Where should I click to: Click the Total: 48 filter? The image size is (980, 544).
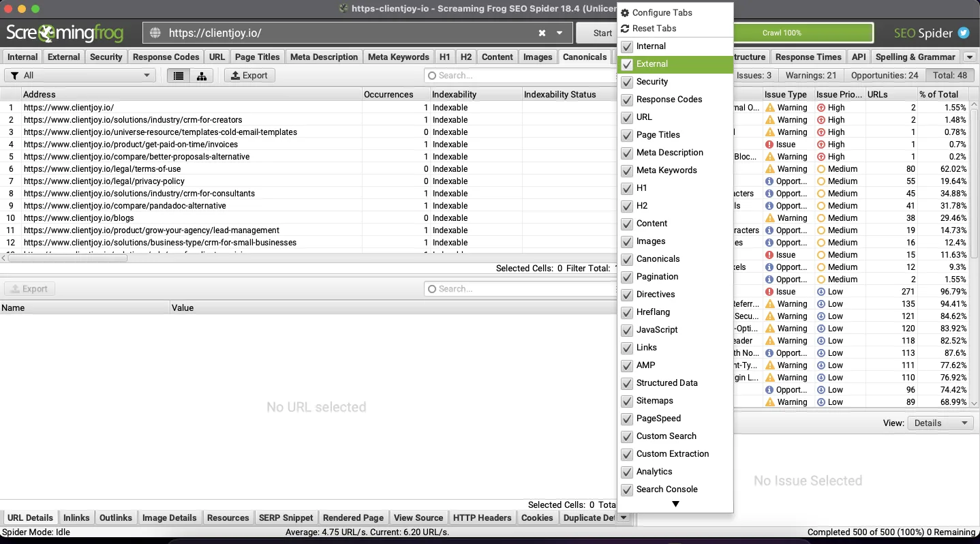tap(950, 76)
